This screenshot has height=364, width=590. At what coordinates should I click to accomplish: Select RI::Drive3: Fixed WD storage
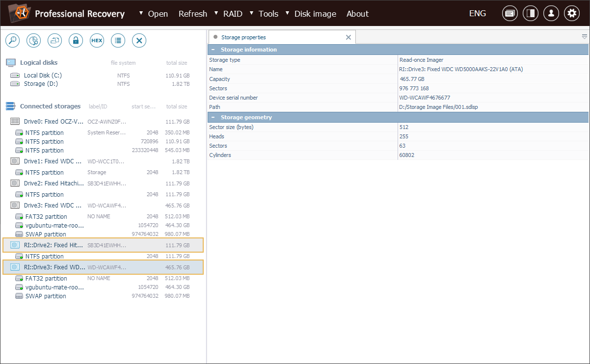click(103, 267)
